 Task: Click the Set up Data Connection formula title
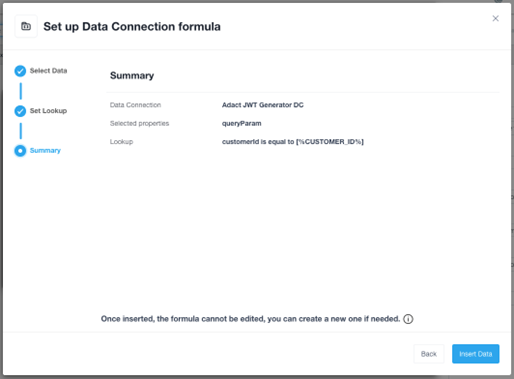pyautogui.click(x=132, y=26)
